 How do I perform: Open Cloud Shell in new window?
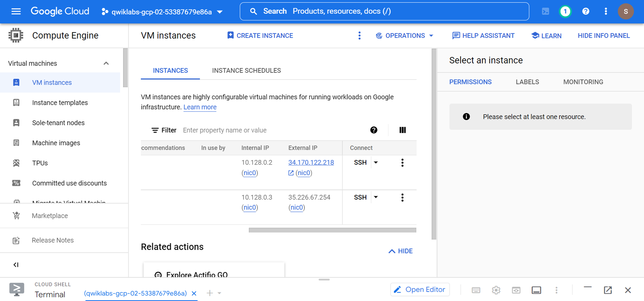[608, 290]
